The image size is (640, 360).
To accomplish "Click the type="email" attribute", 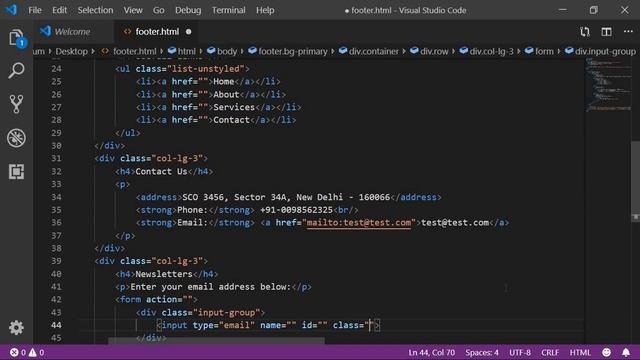I will point(224,325).
